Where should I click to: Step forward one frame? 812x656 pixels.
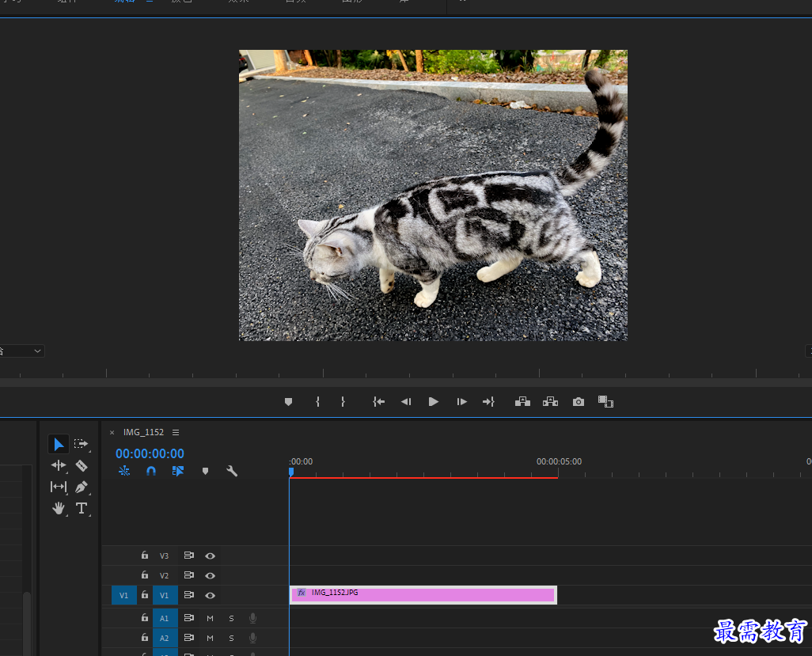tap(461, 402)
